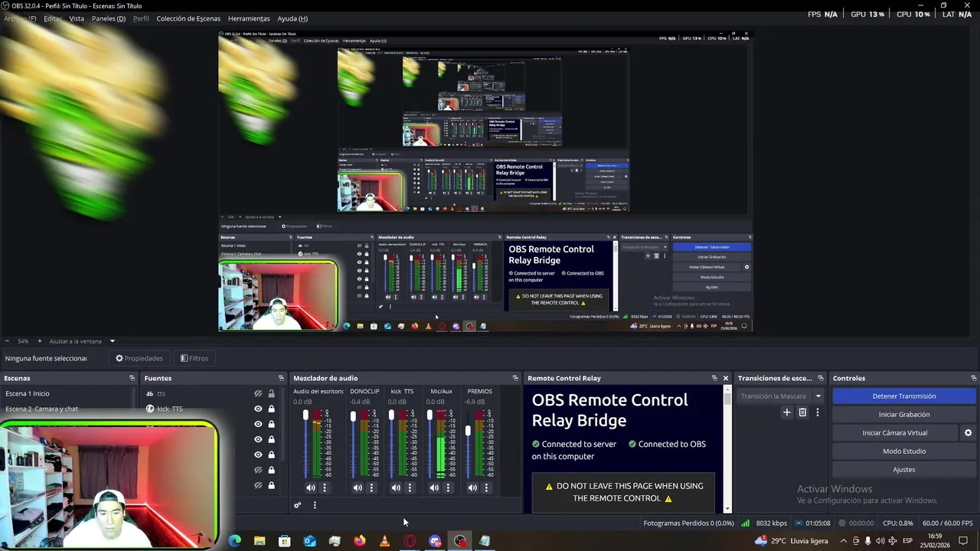Open DONOCLIP channel options menu
The width and height of the screenshot is (980, 551).
[372, 487]
